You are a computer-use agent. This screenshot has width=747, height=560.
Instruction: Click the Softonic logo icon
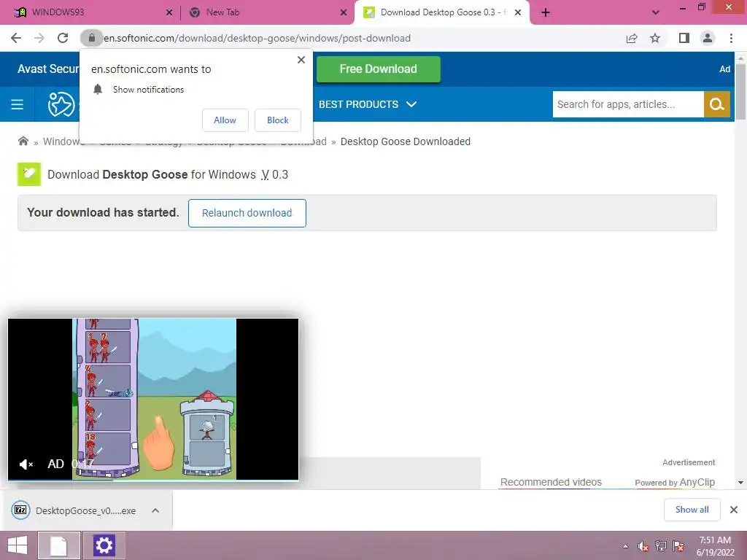pos(61,104)
